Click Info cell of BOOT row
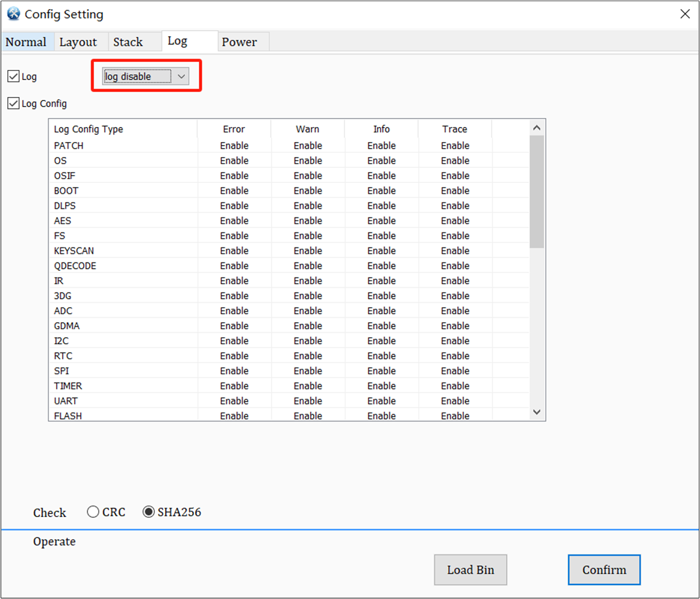This screenshot has height=599, width=700. click(x=382, y=191)
